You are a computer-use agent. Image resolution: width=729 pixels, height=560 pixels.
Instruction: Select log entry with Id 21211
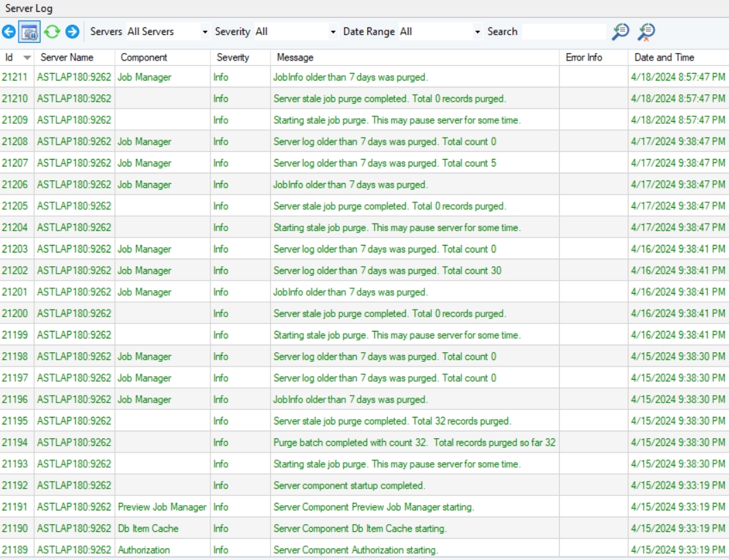15,77
